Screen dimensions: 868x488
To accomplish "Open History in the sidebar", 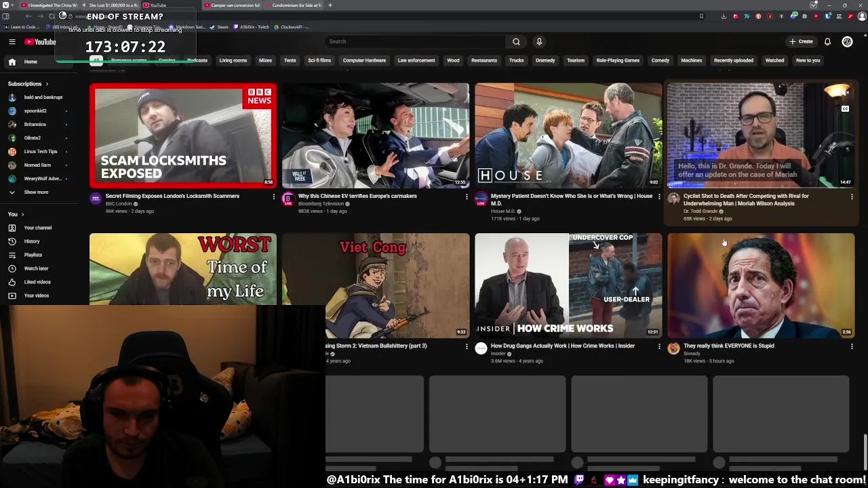I will coord(32,241).
